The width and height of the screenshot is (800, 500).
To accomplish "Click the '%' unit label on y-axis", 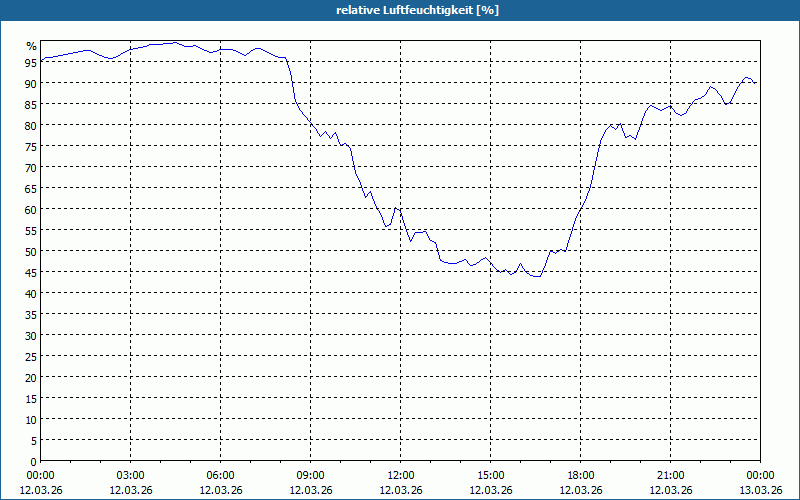I will 32,46.
